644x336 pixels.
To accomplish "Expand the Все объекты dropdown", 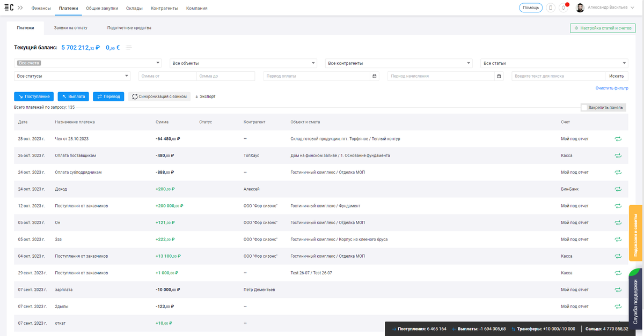I will pos(243,63).
